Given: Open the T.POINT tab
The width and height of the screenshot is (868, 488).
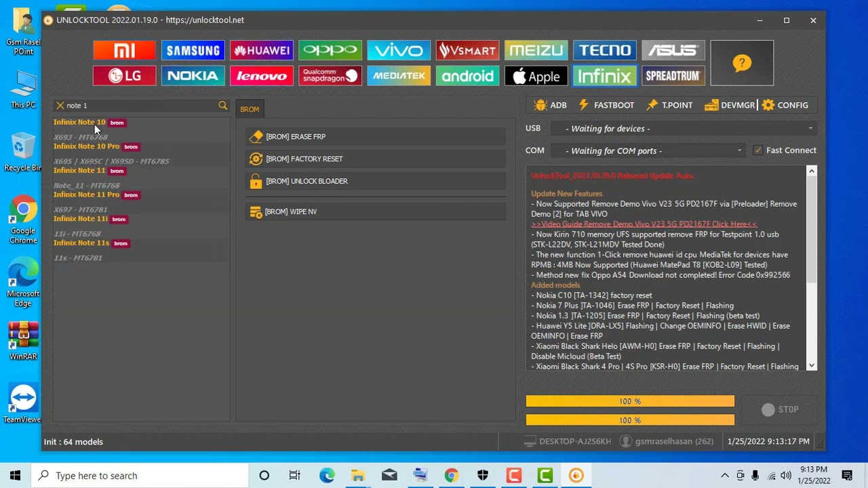Looking at the screenshot, I should [670, 105].
